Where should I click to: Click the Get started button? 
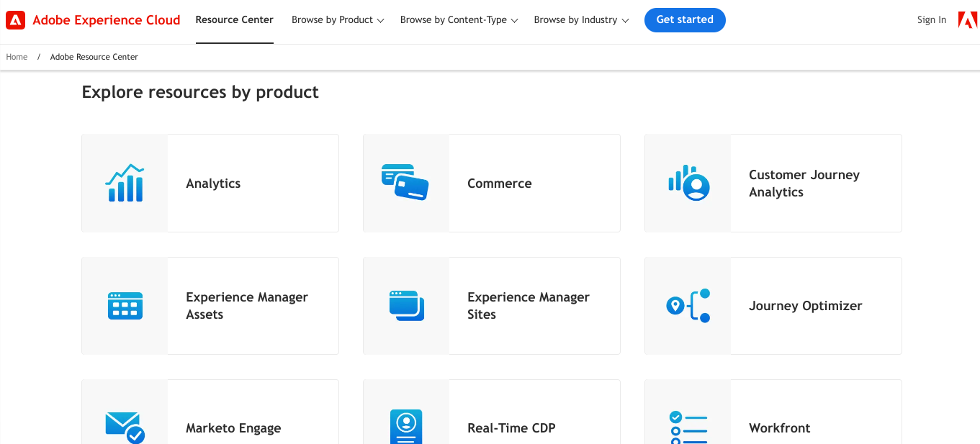(685, 20)
